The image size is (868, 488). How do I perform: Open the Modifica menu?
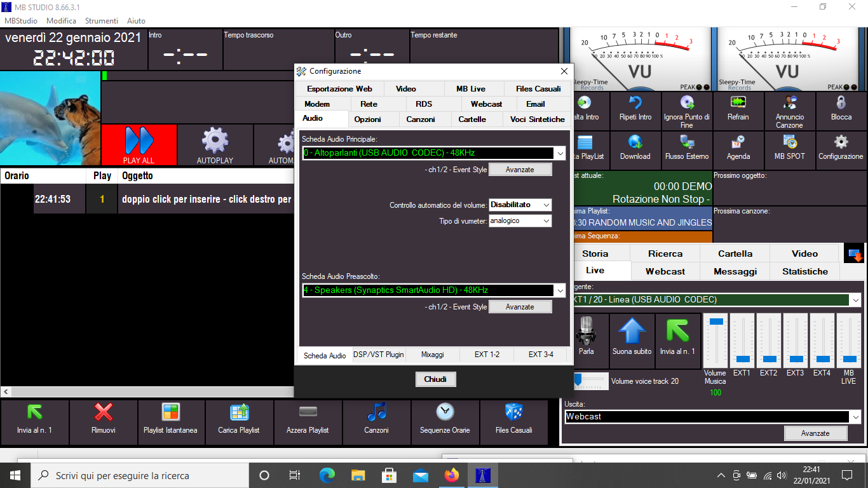[61, 21]
